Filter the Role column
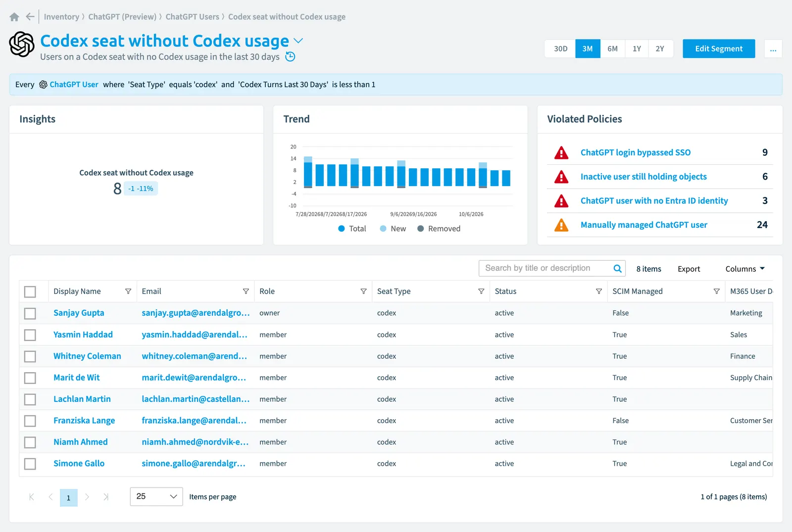 coord(363,291)
